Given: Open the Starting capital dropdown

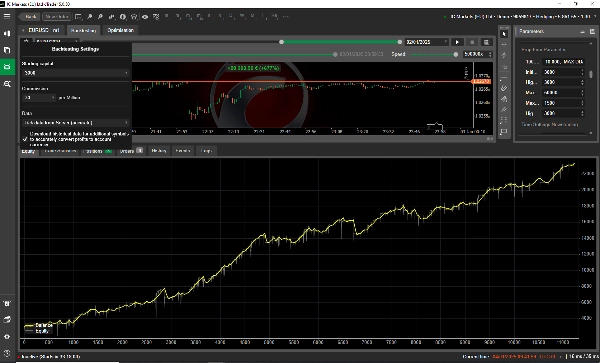Looking at the screenshot, I should pos(75,73).
